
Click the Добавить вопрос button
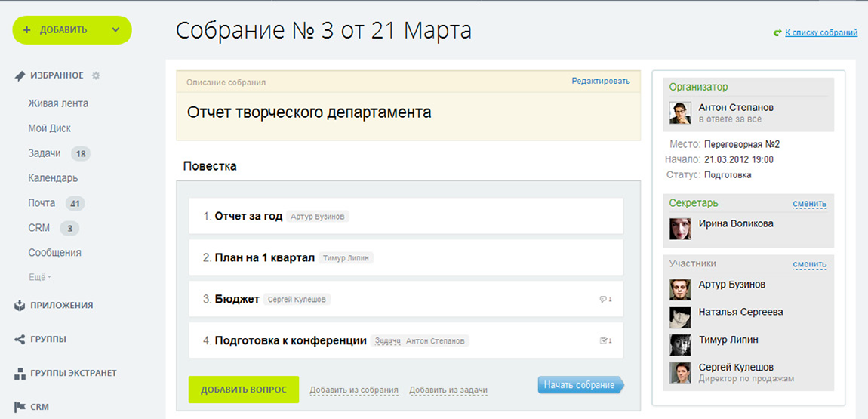point(244,390)
